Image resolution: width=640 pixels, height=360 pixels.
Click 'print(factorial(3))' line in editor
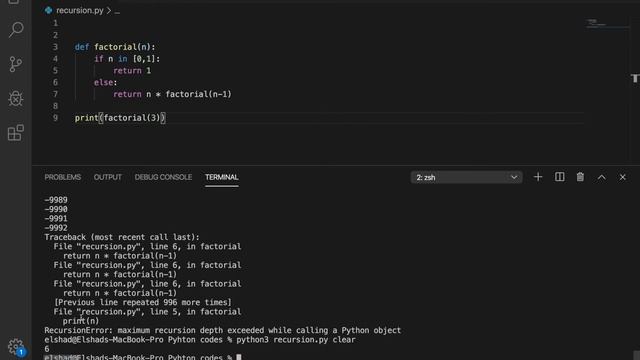pyautogui.click(x=120, y=118)
